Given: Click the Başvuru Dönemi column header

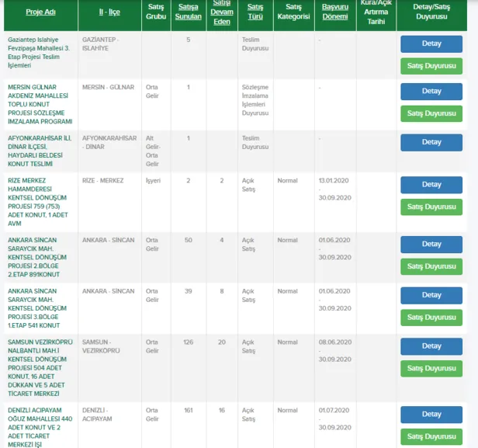Looking at the screenshot, I should pos(335,13).
